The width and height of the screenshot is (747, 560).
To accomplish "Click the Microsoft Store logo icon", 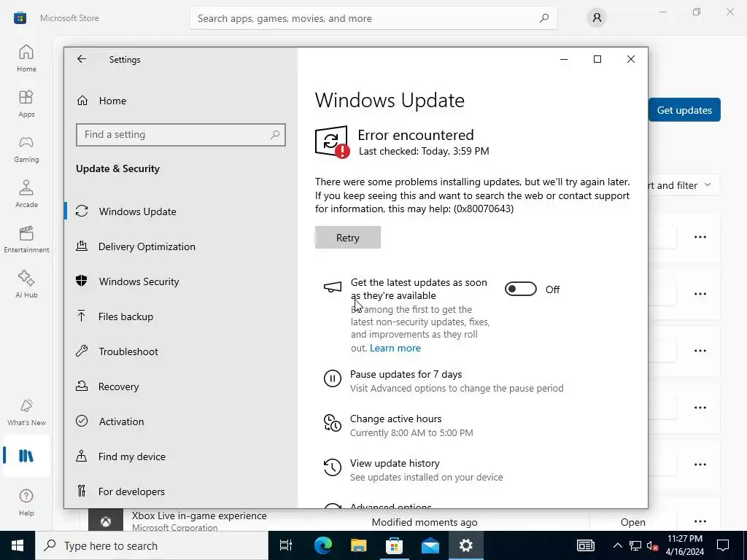I will click(x=20, y=18).
